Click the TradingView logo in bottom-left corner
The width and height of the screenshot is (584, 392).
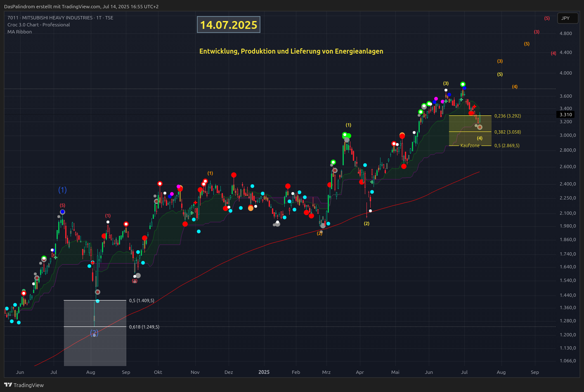coord(24,385)
